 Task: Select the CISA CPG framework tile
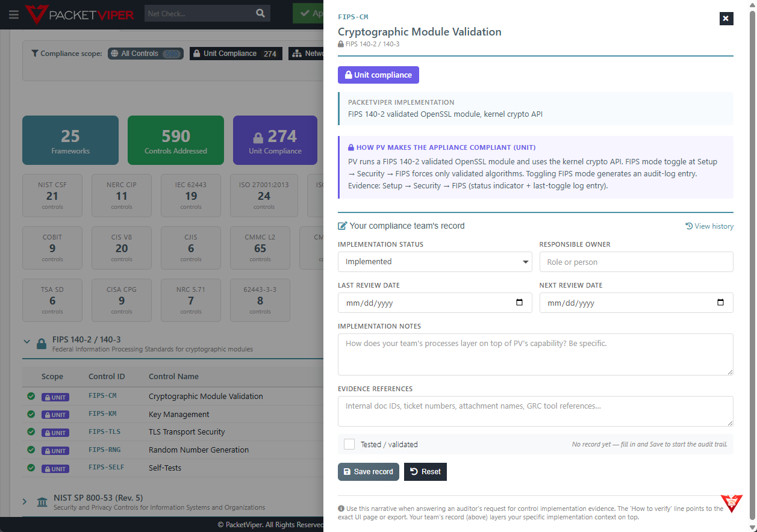[122, 300]
